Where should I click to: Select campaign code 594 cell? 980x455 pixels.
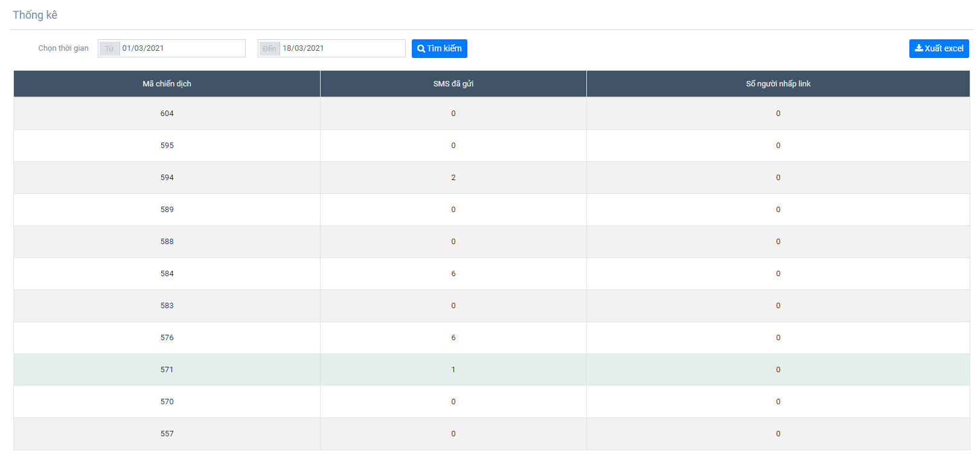pyautogui.click(x=167, y=178)
